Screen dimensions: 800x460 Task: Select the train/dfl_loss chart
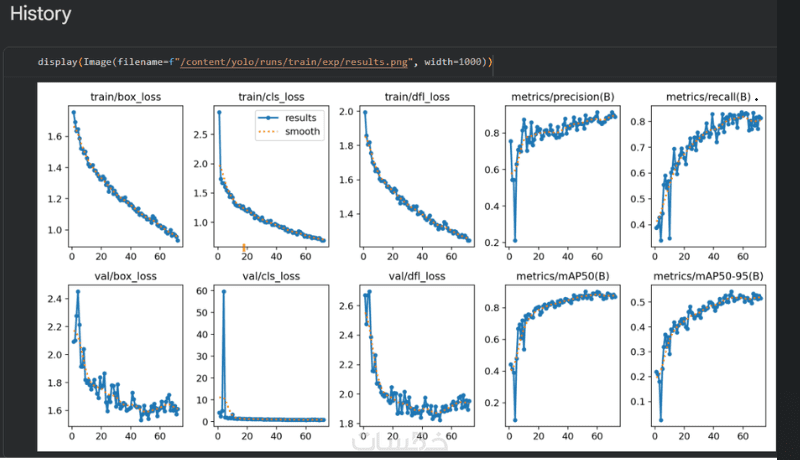tap(417, 176)
